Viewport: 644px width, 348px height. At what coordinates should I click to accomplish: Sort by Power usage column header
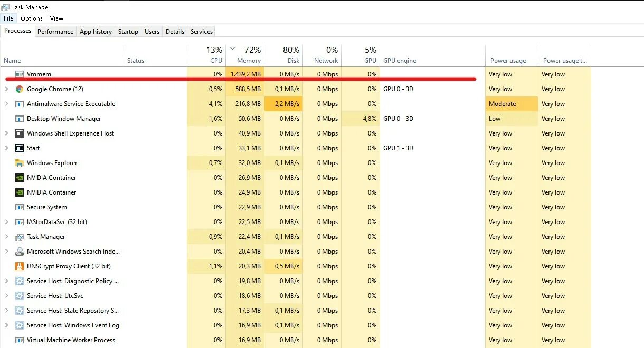512,55
